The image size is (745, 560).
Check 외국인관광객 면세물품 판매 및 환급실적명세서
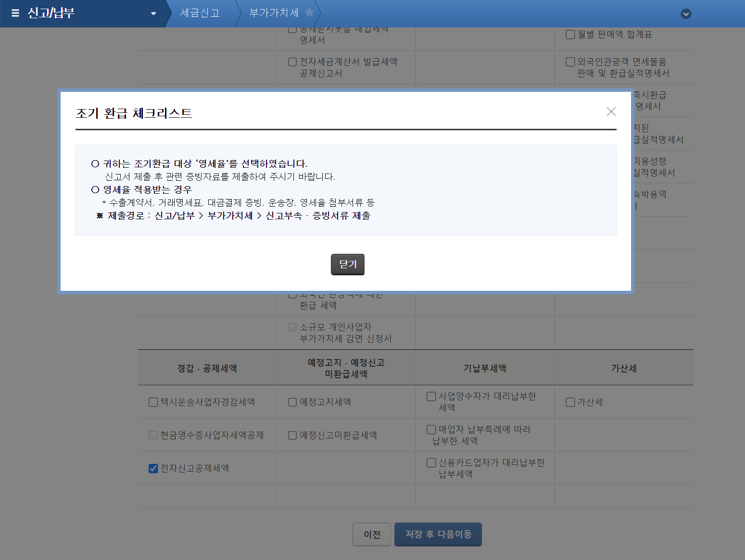(570, 62)
